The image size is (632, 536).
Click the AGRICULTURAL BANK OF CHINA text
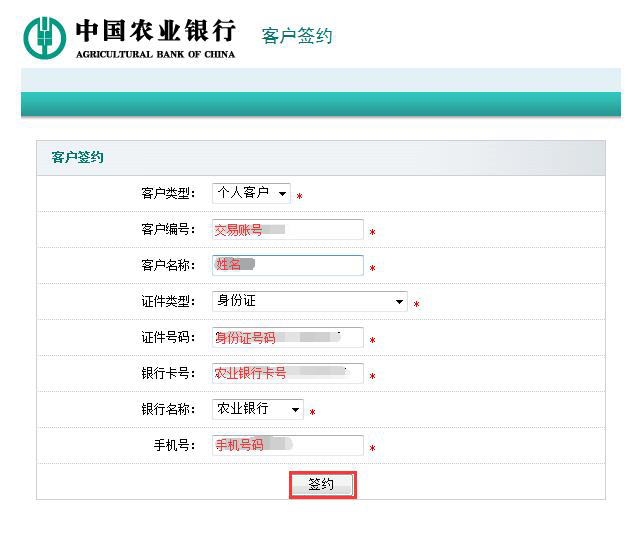[156, 54]
